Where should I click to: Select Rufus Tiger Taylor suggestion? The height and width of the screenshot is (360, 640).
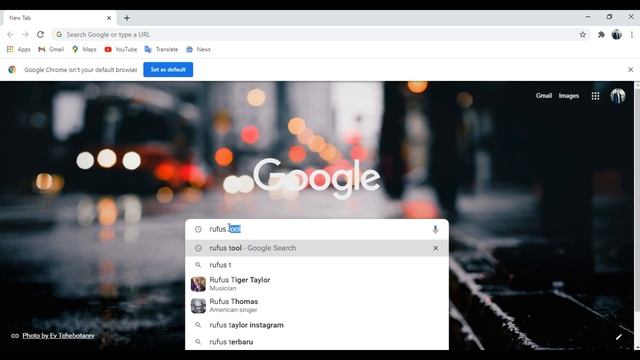(317, 284)
